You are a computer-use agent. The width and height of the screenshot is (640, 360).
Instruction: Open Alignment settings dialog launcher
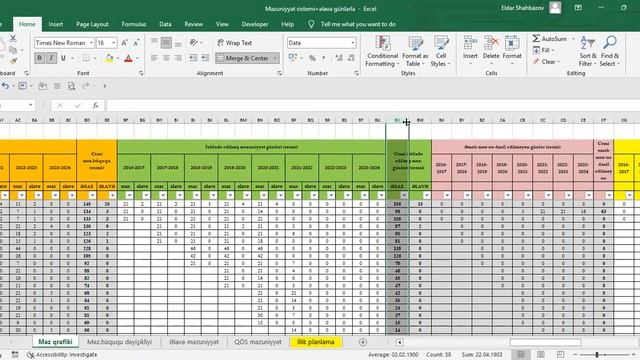[279, 73]
